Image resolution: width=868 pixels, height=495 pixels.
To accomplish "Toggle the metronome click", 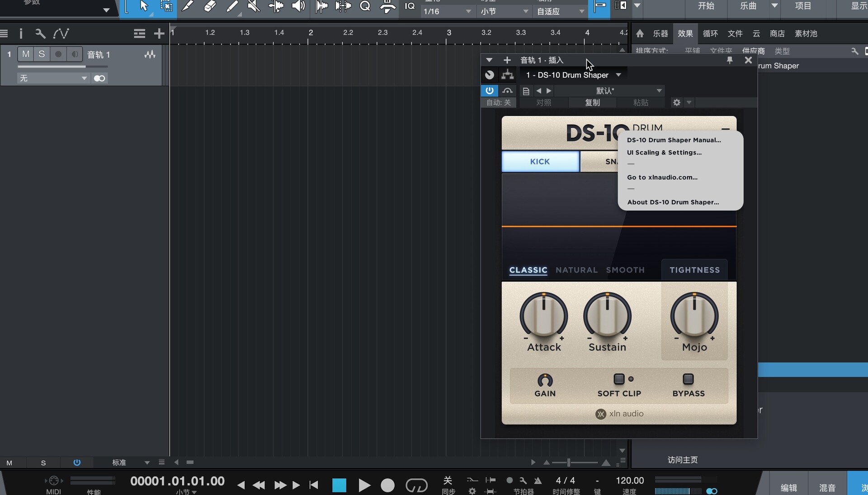I will point(538,480).
